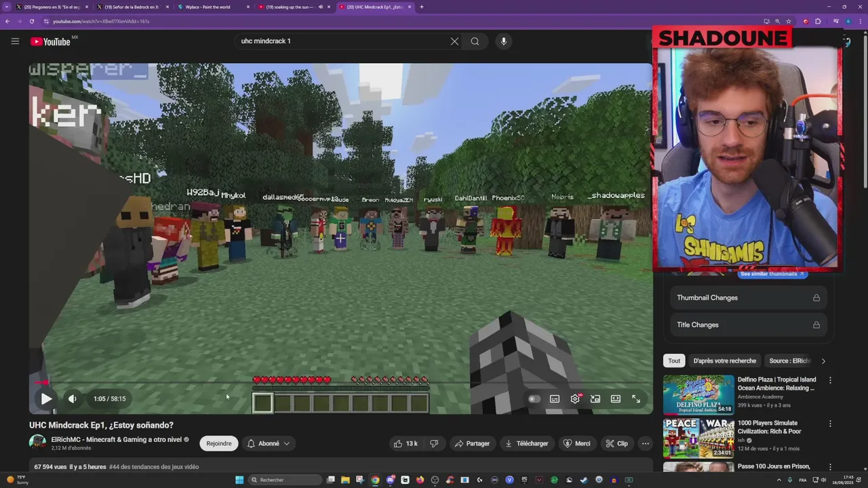Open options for Passe 100 Jours video
Image resolution: width=868 pixels, height=488 pixels.
(830, 467)
